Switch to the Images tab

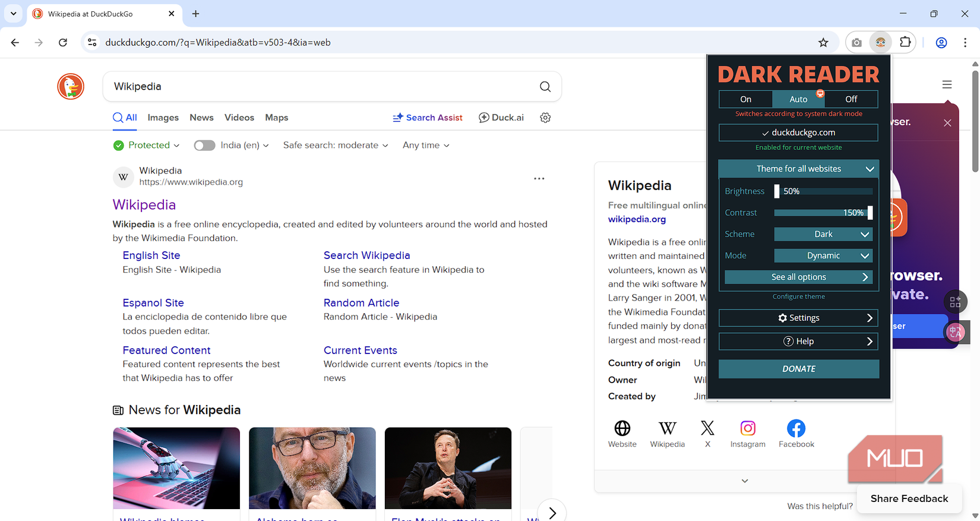click(163, 118)
